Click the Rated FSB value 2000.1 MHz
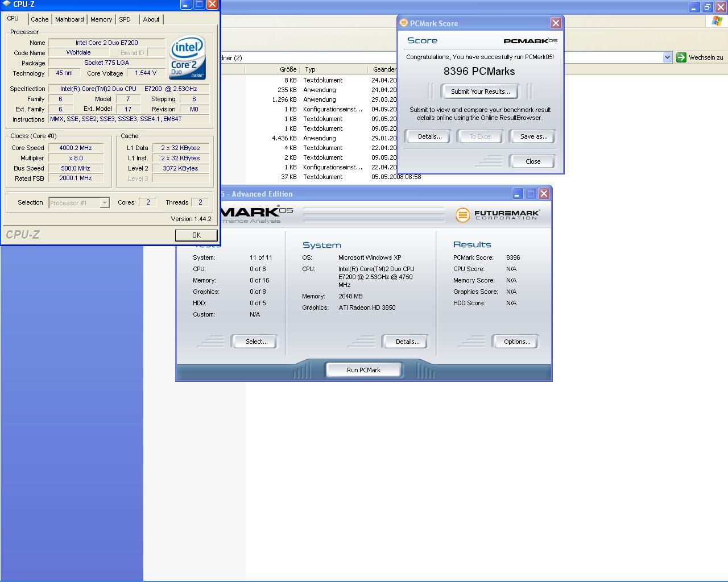This screenshot has width=728, height=582. click(x=76, y=178)
